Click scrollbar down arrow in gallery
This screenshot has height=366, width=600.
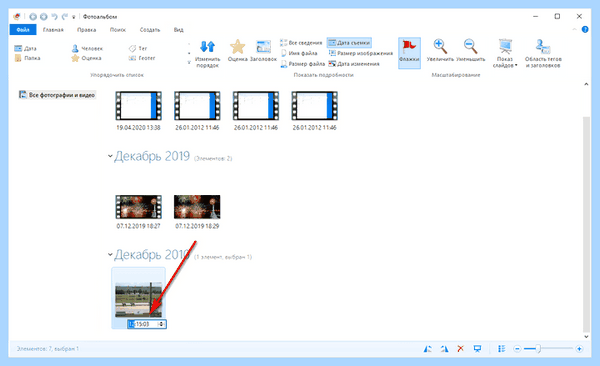(586, 337)
